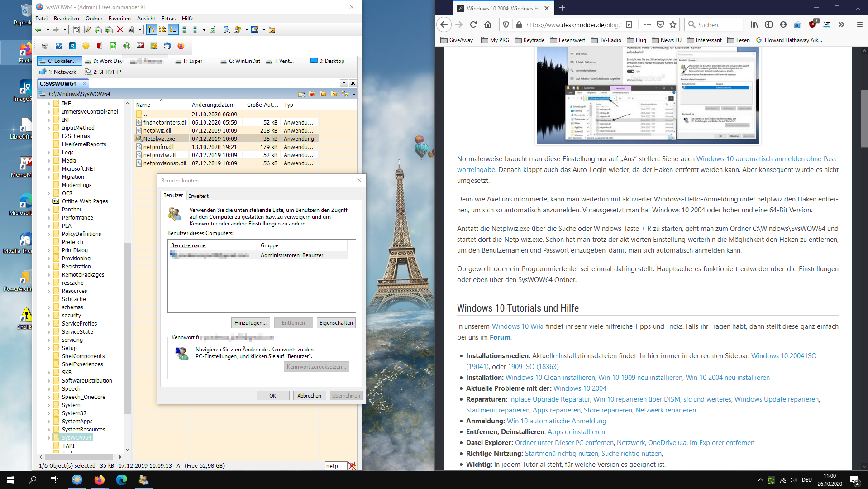
Task: Select drive D: Work Day
Action: point(103,61)
